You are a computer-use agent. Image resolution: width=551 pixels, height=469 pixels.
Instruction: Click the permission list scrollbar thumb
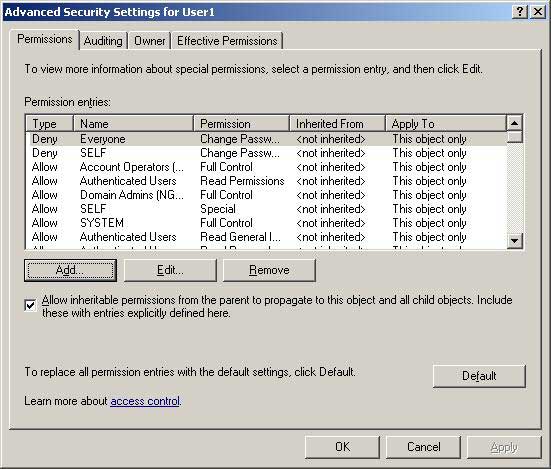click(514, 137)
